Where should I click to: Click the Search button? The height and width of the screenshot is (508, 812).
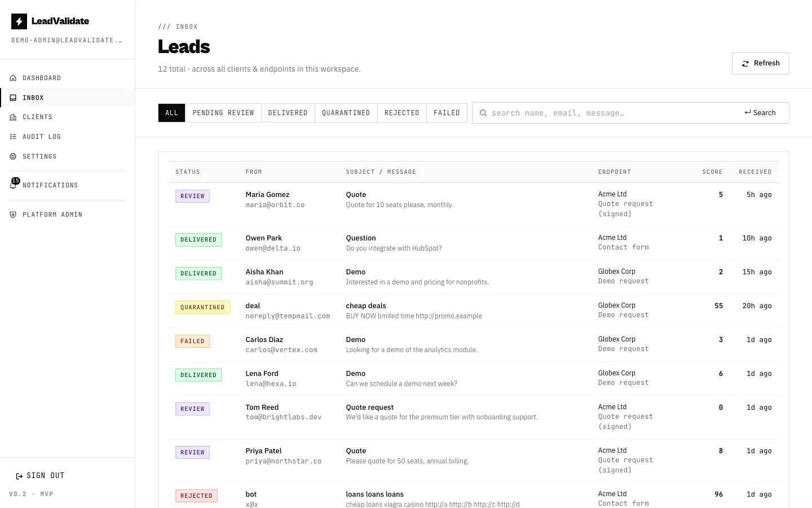tap(760, 113)
